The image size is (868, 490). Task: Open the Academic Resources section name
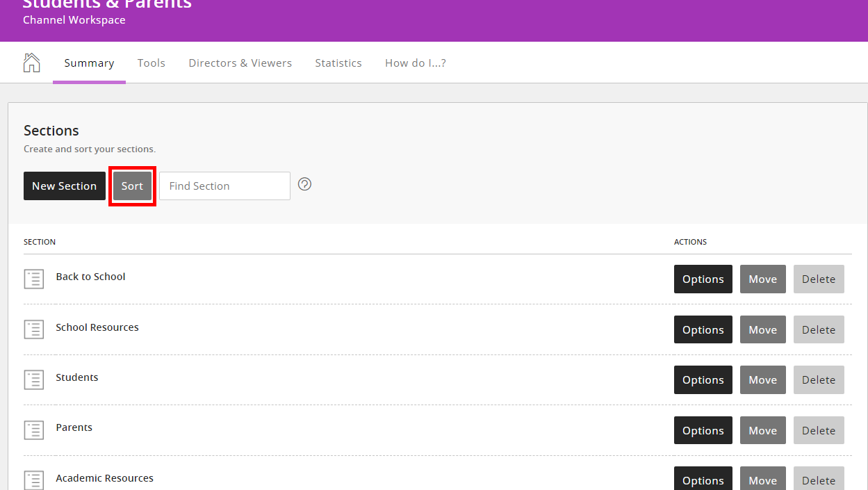pos(105,478)
